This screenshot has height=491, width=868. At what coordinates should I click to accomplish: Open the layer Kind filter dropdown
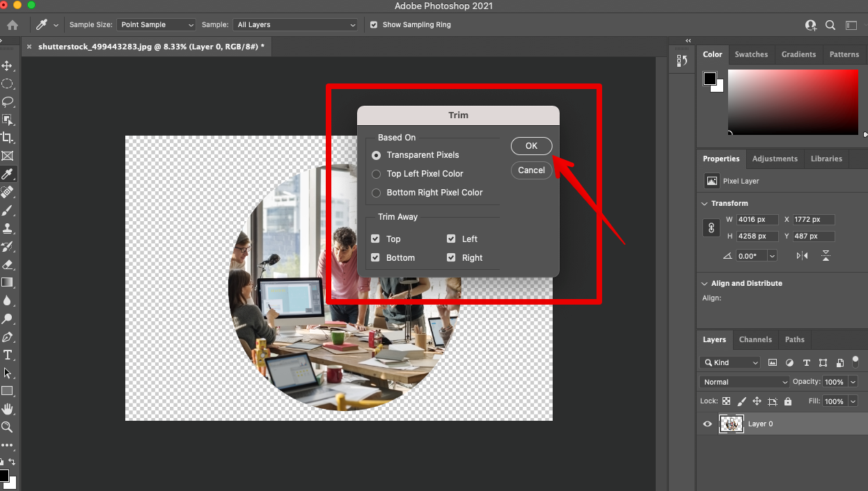tap(730, 362)
